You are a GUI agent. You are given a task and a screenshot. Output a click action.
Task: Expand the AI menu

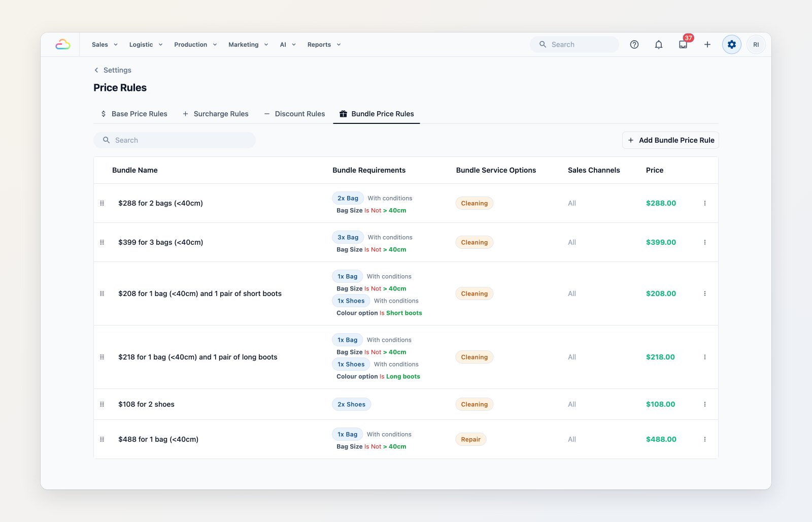[288, 45]
